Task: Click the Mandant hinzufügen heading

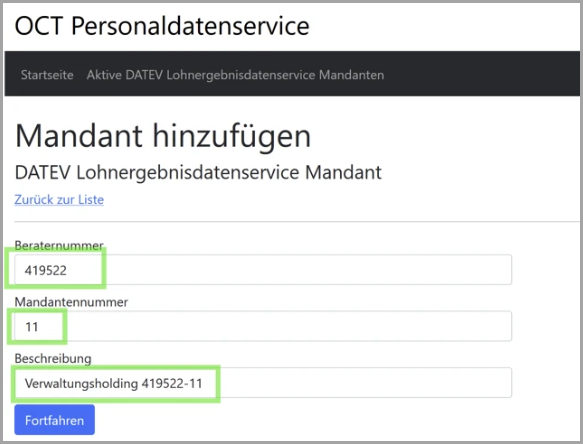Action: (163, 136)
